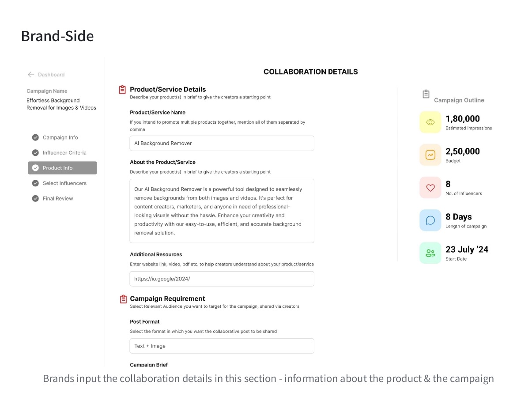Open the Select Influencers step
Viewport: 532px width, 412px height.
[64, 183]
